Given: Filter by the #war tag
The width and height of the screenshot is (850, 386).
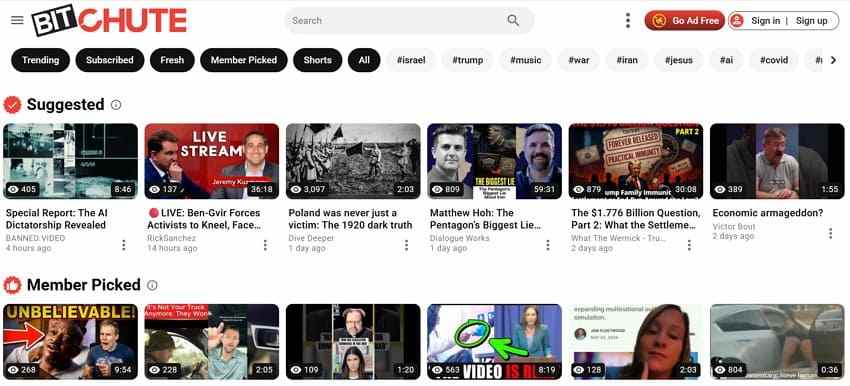Looking at the screenshot, I should (x=578, y=60).
